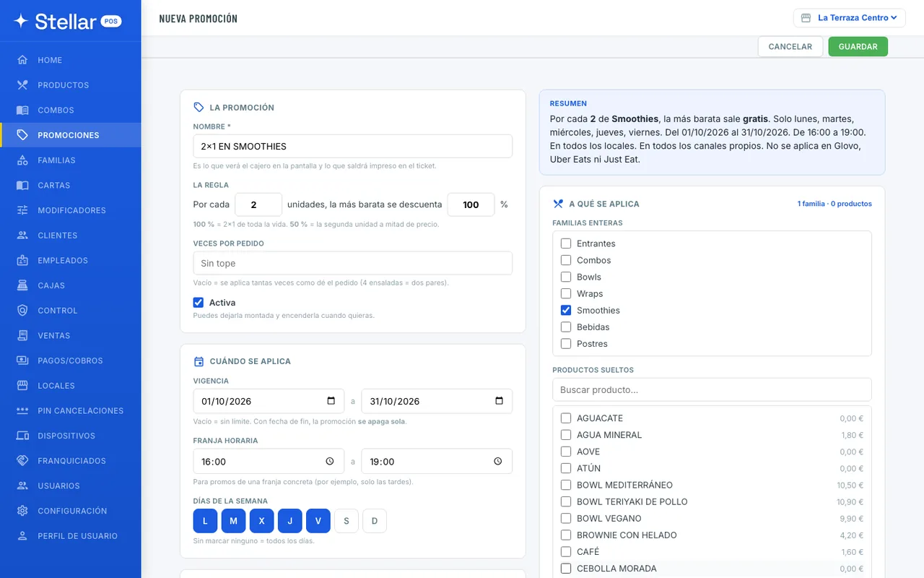Click the Nombre field with 2×1 EN SMOOTHIES
The image size is (924, 578).
[x=353, y=146]
